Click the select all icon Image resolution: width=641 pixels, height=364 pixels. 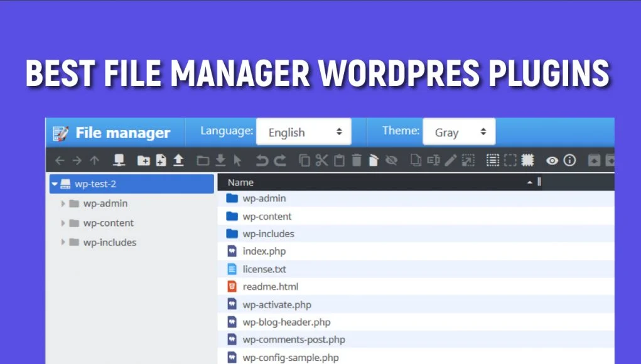[493, 160]
